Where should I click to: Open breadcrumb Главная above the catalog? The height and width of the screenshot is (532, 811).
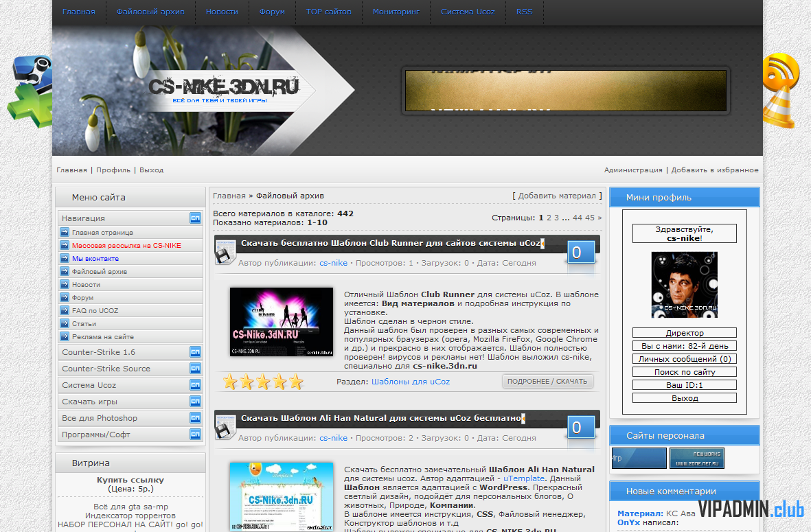(229, 196)
